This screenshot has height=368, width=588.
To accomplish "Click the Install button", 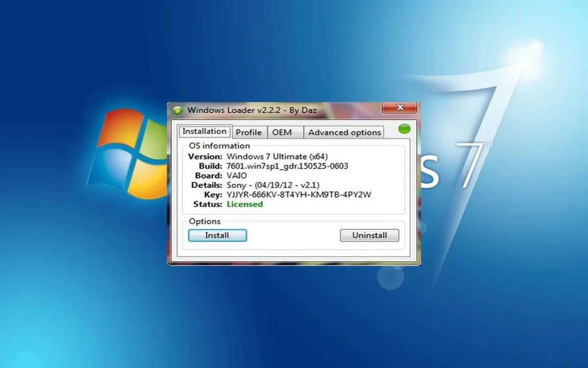I will (x=217, y=236).
